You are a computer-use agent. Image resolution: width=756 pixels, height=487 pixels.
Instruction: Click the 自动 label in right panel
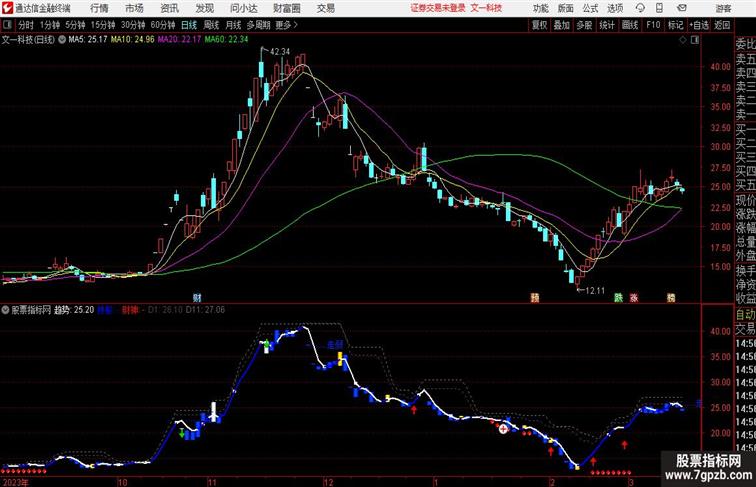pyautogui.click(x=745, y=315)
